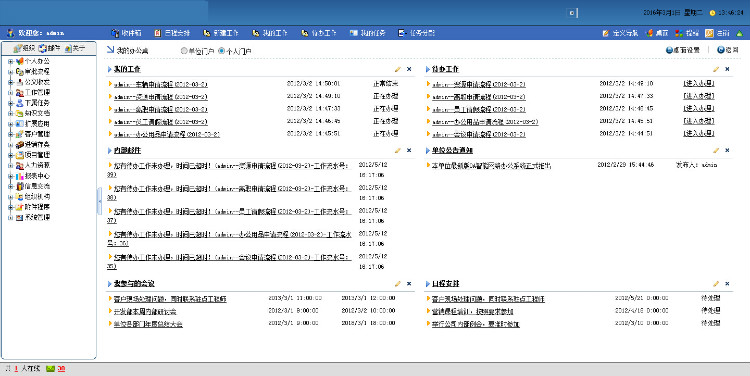Open the 内部邮件 panel heading link
The image size is (750, 376).
pos(127,150)
